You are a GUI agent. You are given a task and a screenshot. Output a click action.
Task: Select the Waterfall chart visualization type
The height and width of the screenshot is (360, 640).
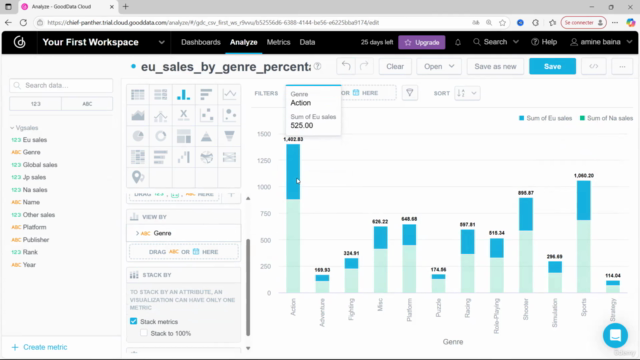pyautogui.click(x=183, y=157)
